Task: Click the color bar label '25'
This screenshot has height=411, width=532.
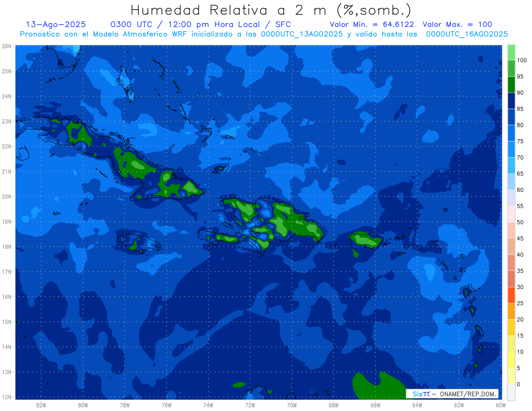Action: [x=520, y=303]
